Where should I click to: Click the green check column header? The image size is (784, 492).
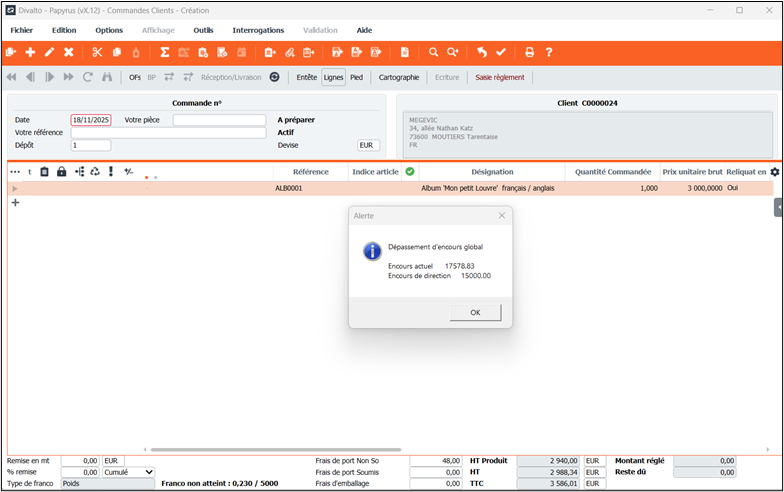click(x=410, y=172)
